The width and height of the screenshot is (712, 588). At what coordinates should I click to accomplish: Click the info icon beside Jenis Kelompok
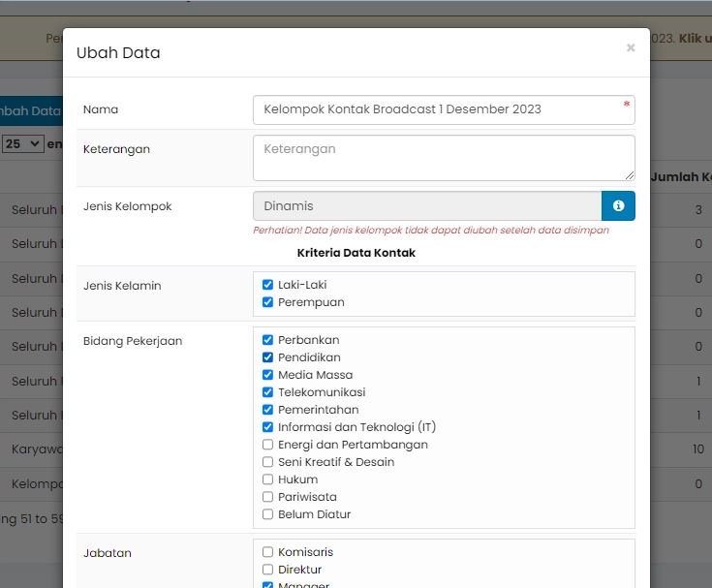(618, 206)
